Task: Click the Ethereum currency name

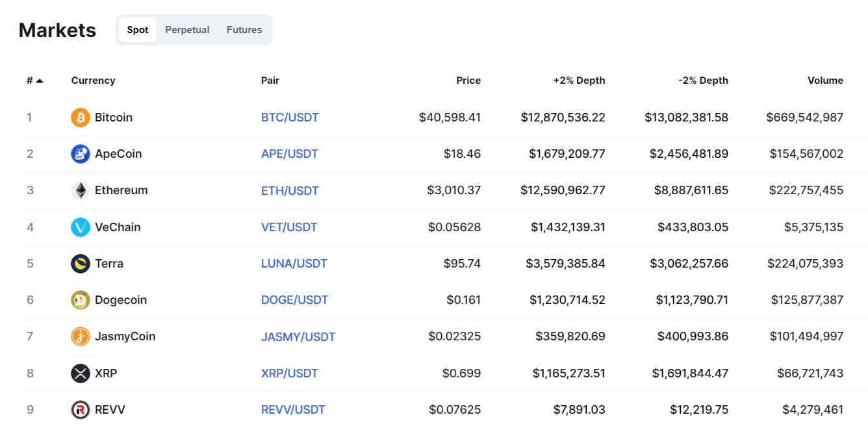Action: pyautogui.click(x=121, y=190)
